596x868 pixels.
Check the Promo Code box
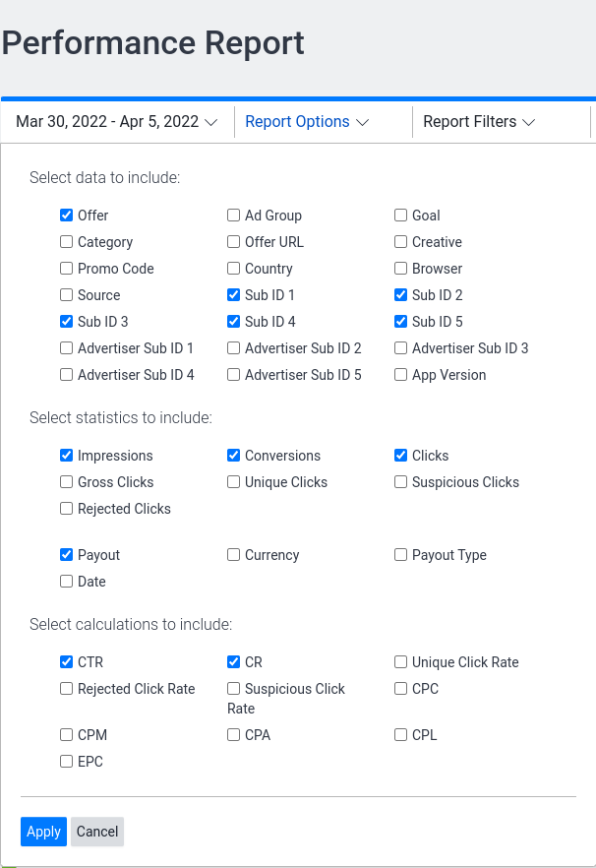67,269
